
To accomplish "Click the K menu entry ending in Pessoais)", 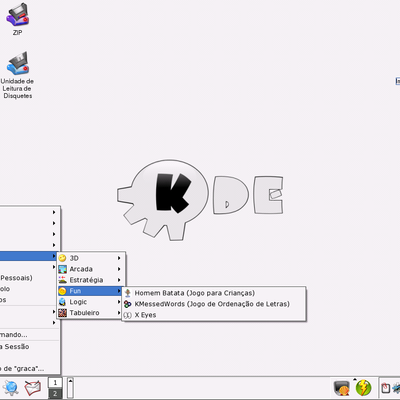I will tap(29, 278).
